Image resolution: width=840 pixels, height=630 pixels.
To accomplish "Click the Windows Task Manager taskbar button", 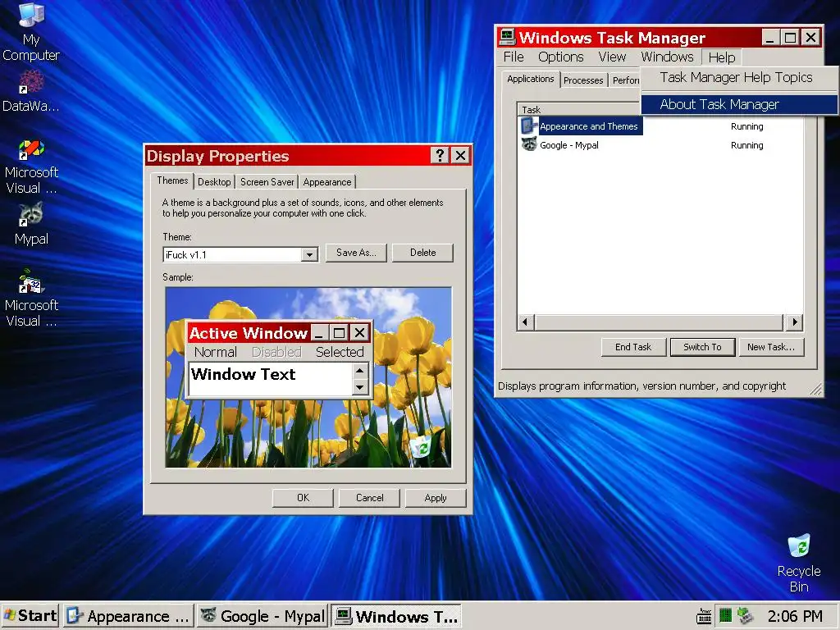I will coord(395,616).
